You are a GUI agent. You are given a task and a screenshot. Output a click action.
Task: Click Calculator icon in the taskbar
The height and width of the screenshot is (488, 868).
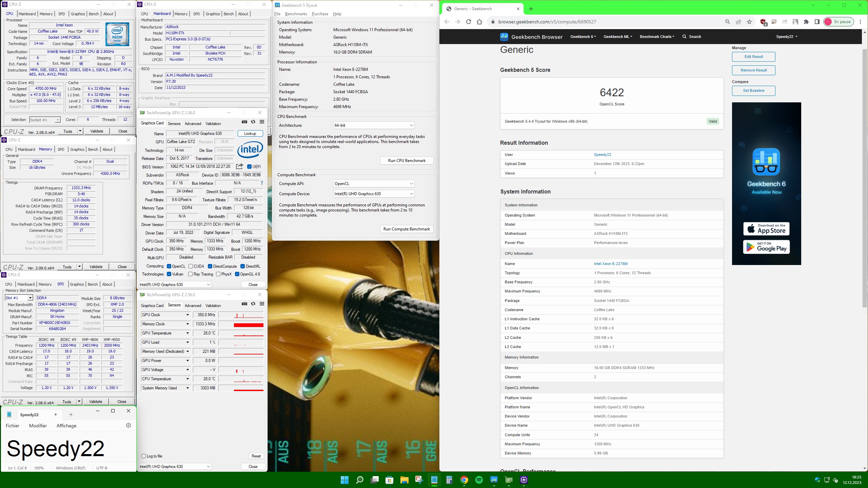point(449,480)
